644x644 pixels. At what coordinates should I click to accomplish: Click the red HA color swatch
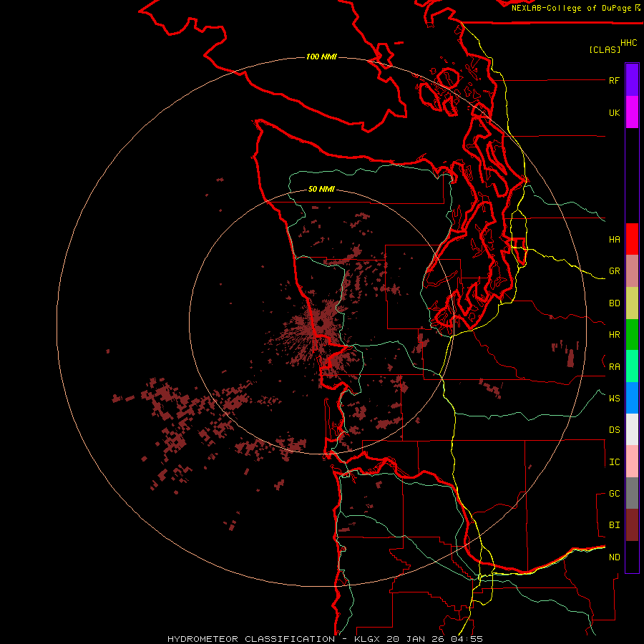[632, 239]
